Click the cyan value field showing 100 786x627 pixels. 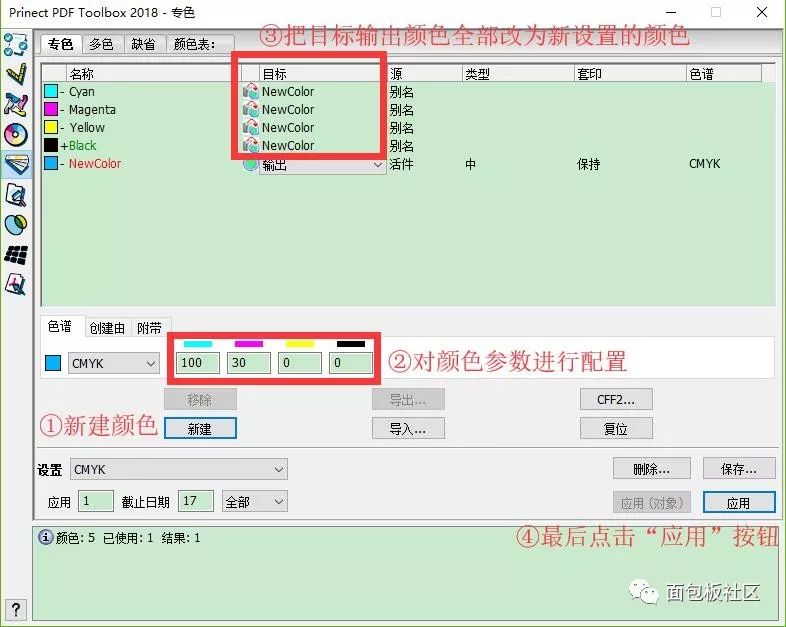(198, 364)
